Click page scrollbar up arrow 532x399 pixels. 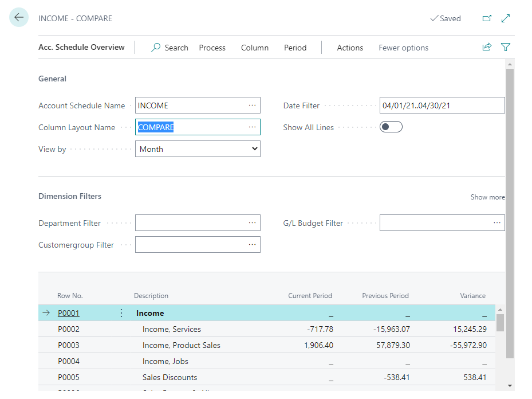510,64
